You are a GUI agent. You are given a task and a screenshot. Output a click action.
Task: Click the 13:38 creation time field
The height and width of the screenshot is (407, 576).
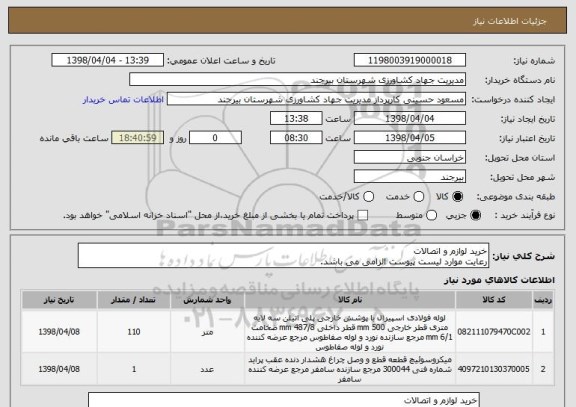(296, 119)
